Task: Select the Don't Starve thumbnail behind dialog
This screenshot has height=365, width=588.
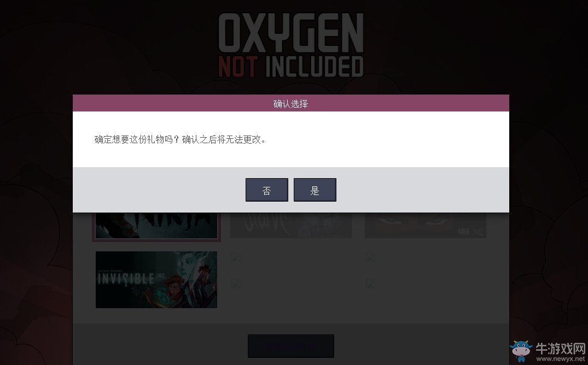Action: tap(291, 225)
